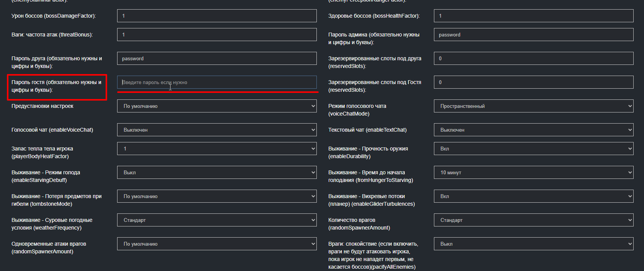Open the fromHungerToStarving time dropdown
The image size is (644, 271).
(x=533, y=172)
